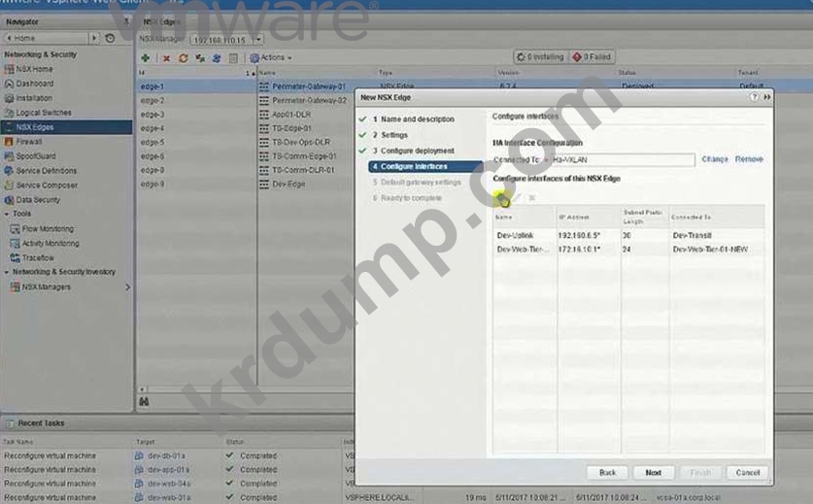Go to step 1 Name and description
Screen dimensions: 813x504
click(418, 119)
